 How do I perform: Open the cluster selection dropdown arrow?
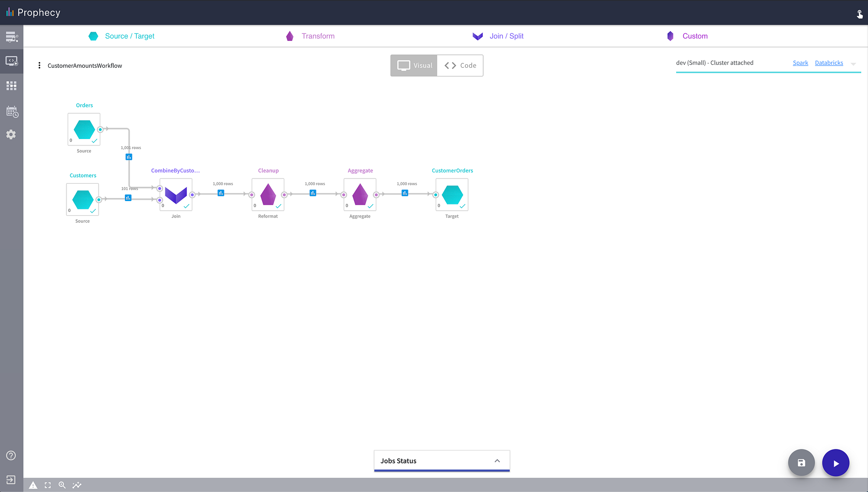(853, 64)
